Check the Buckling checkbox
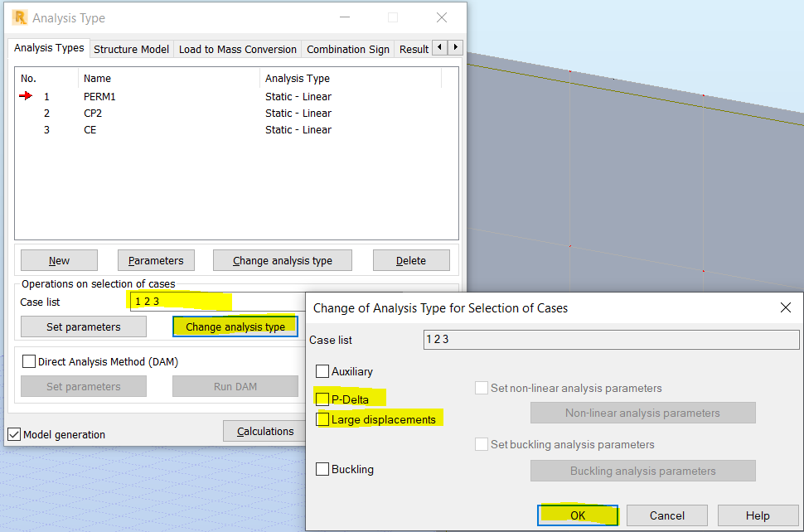The height and width of the screenshot is (532, 804). (x=325, y=468)
